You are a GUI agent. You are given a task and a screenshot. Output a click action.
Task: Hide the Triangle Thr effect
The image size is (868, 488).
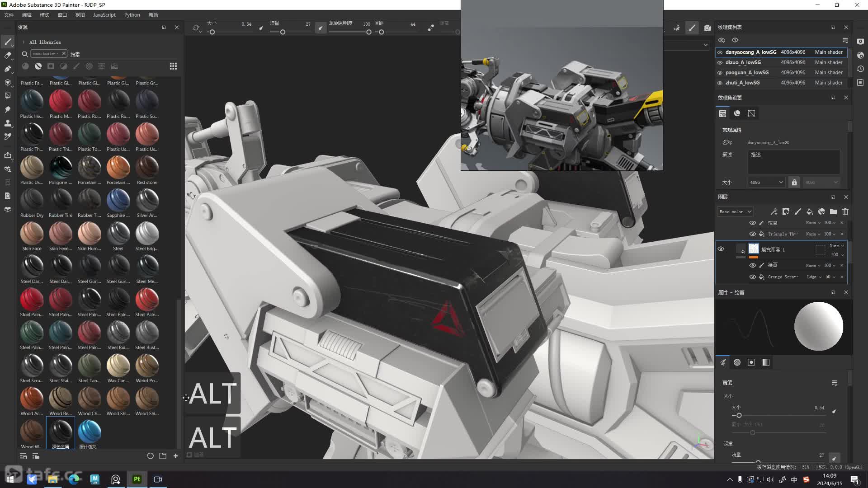[753, 234]
